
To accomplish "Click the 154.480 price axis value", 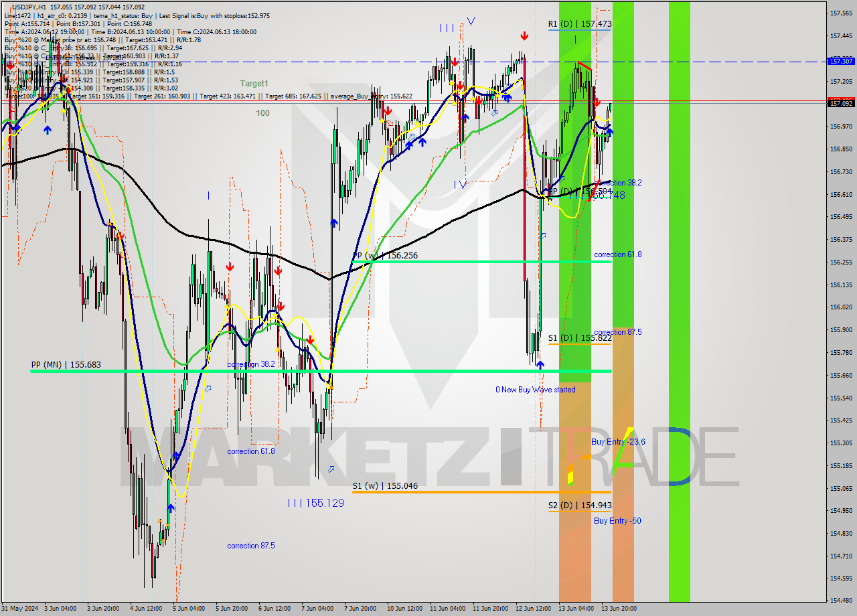I will tap(841, 601).
